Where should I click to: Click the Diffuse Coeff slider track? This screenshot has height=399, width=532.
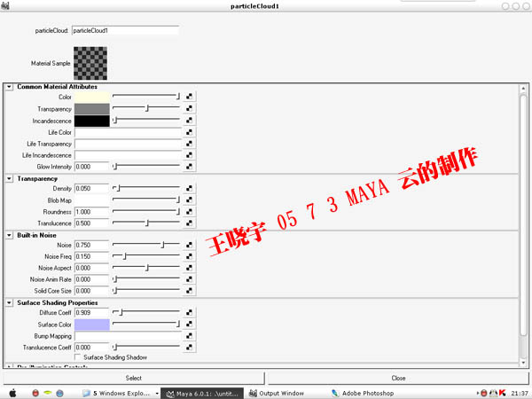146,312
